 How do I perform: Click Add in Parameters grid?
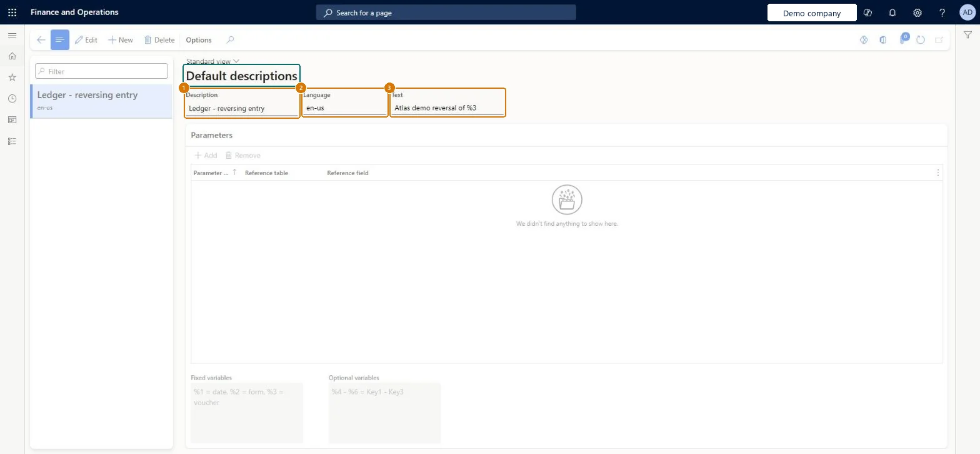point(206,155)
